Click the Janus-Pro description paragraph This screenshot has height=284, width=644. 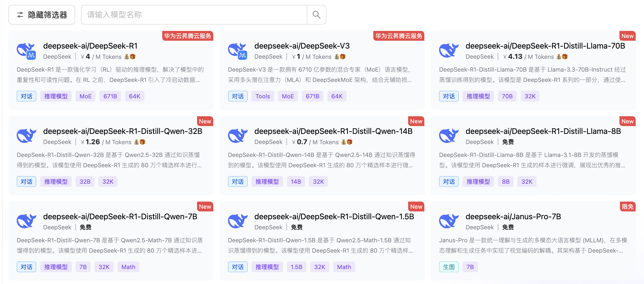(x=533, y=245)
